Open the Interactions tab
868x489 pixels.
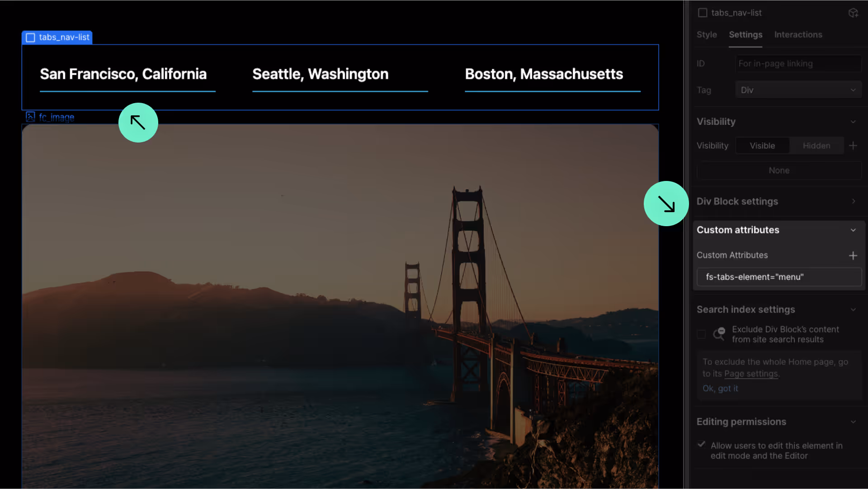point(798,35)
